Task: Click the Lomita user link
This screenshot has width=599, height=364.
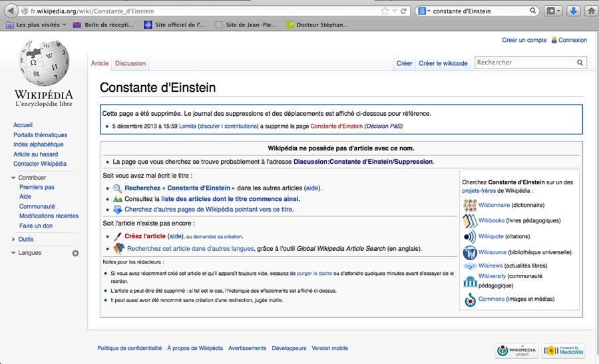Action: point(188,126)
